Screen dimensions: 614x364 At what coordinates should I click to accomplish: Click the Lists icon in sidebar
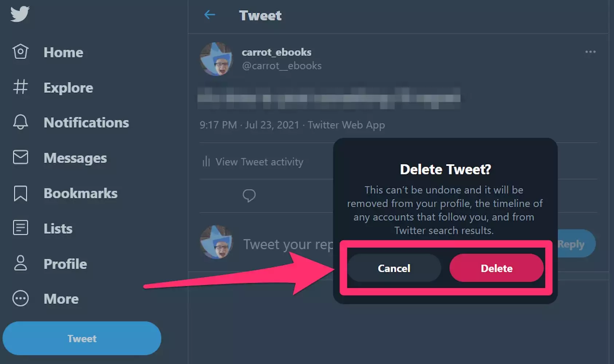[20, 228]
